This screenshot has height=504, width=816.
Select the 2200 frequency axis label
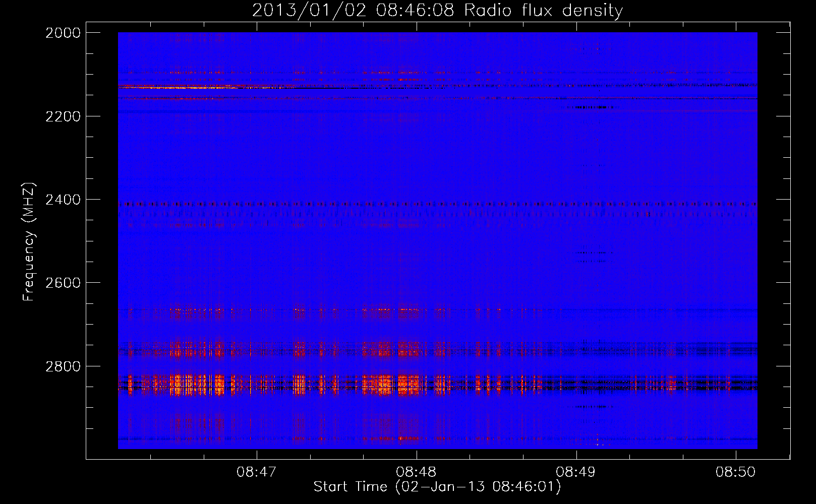63,116
